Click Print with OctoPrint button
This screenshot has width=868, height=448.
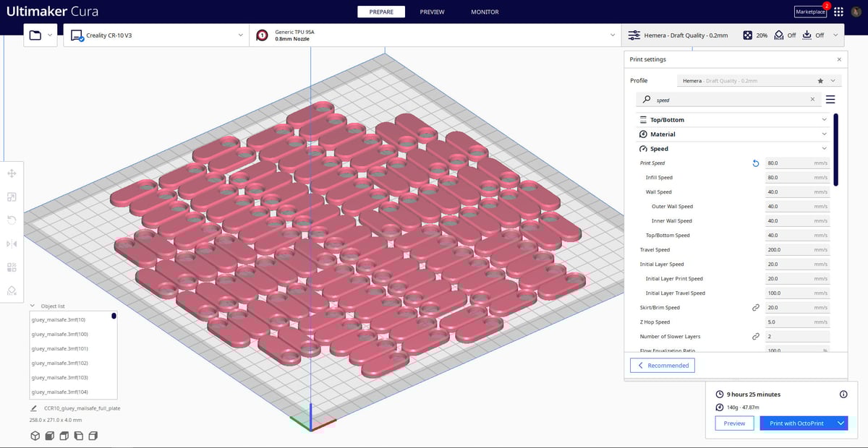[796, 423]
